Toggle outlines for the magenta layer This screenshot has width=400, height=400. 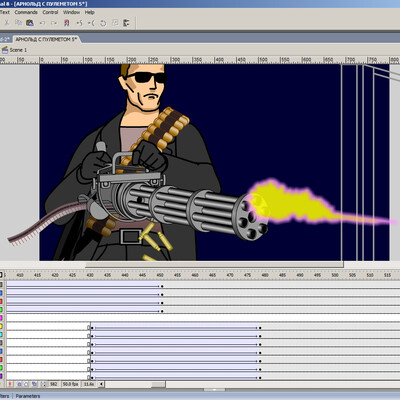pyautogui.click(x=1, y=318)
